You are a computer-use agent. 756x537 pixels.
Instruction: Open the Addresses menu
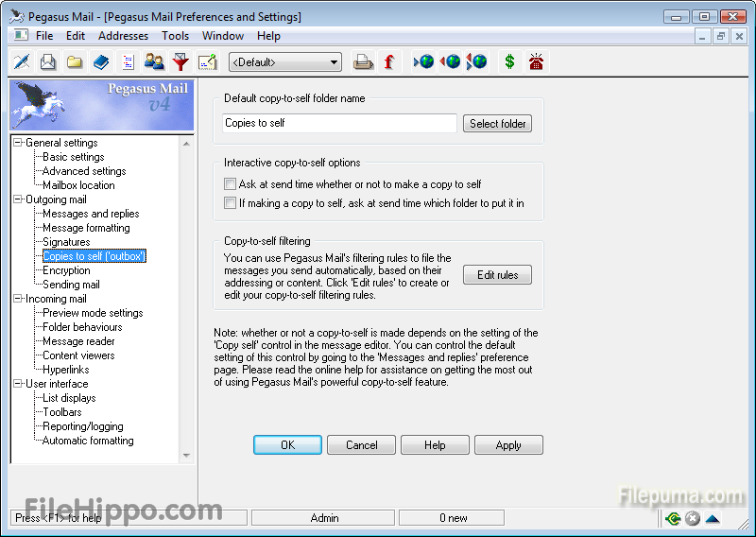[x=123, y=36]
